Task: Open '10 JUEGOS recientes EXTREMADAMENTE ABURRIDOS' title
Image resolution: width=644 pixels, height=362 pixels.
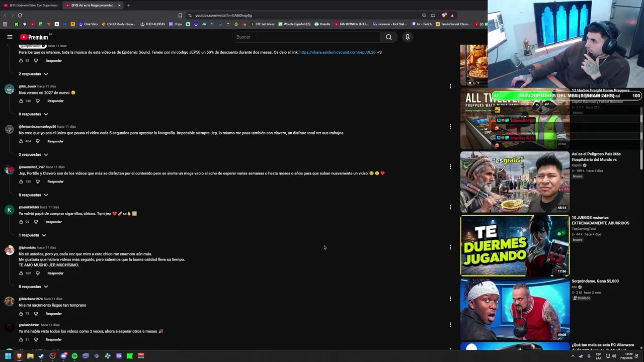Action: 600,220
